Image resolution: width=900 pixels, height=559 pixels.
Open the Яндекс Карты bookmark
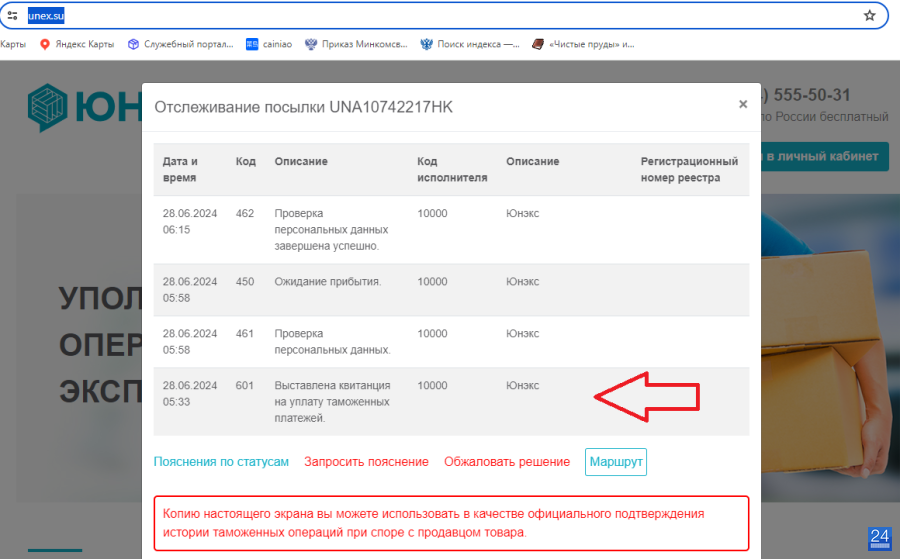click(77, 44)
